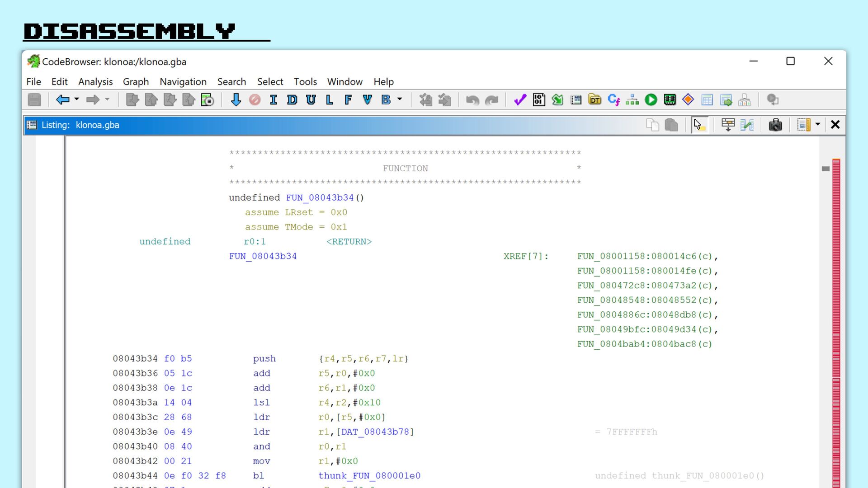Open the Navigation menu
The height and width of the screenshot is (488, 868).
click(x=183, y=82)
